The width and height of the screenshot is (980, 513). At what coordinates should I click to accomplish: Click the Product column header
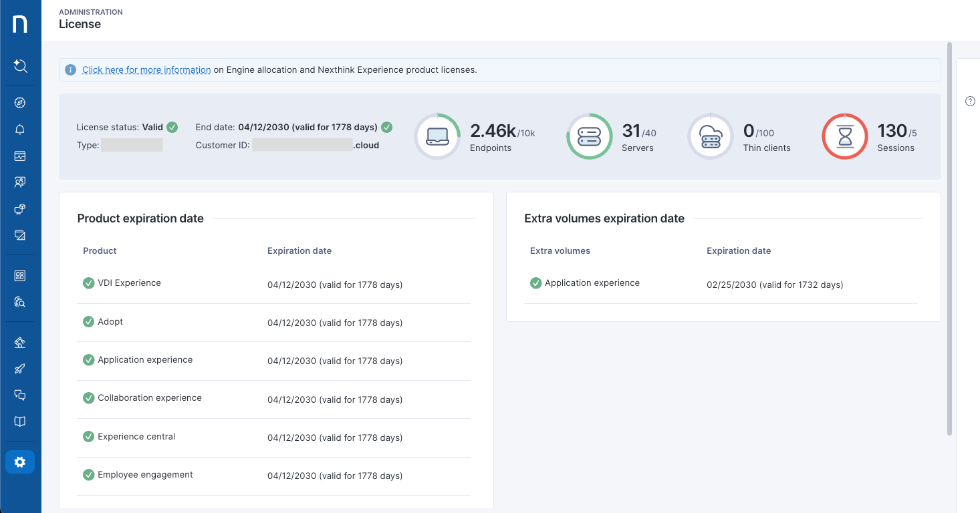tap(100, 251)
